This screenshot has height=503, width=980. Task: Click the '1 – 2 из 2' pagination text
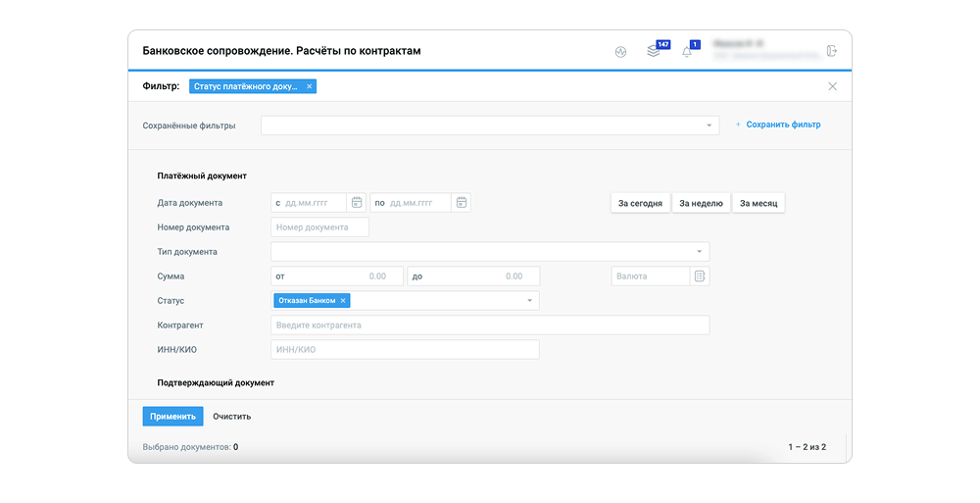pyautogui.click(x=807, y=447)
